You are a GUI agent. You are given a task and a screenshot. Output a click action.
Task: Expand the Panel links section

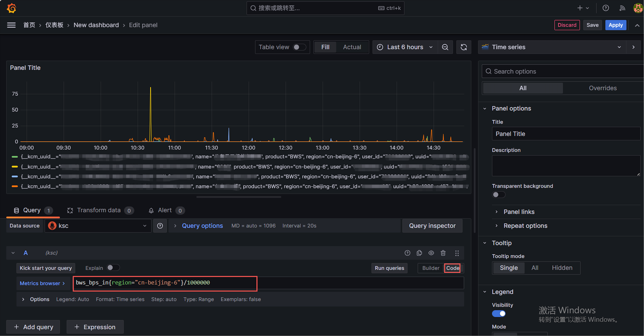pos(519,212)
